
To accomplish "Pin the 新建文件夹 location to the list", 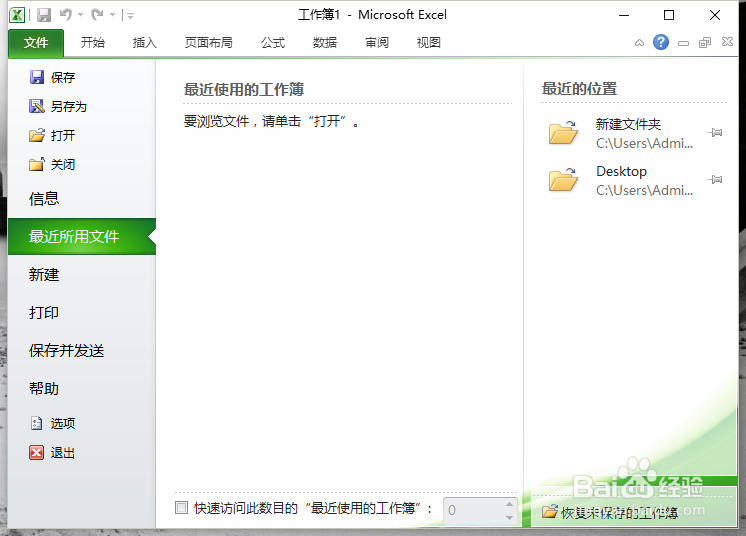I will (x=715, y=133).
